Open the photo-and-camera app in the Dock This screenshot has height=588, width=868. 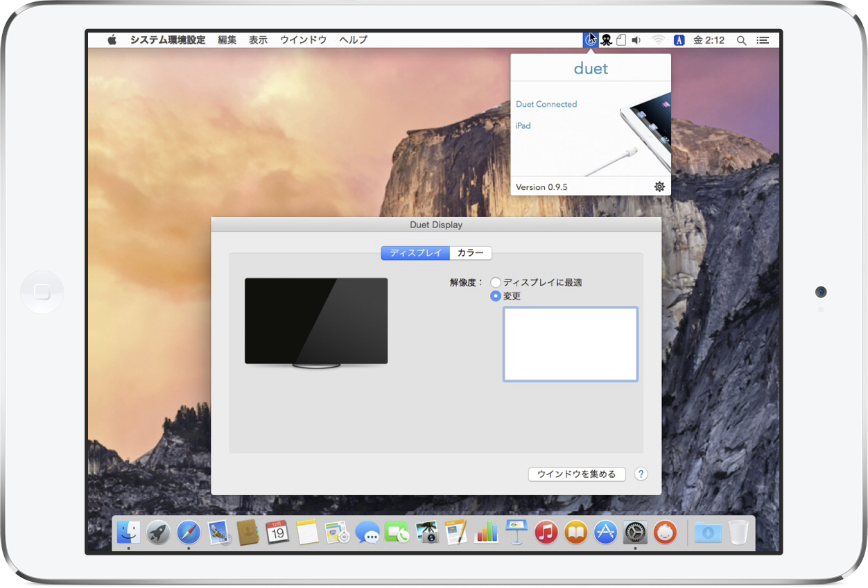pyautogui.click(x=426, y=533)
